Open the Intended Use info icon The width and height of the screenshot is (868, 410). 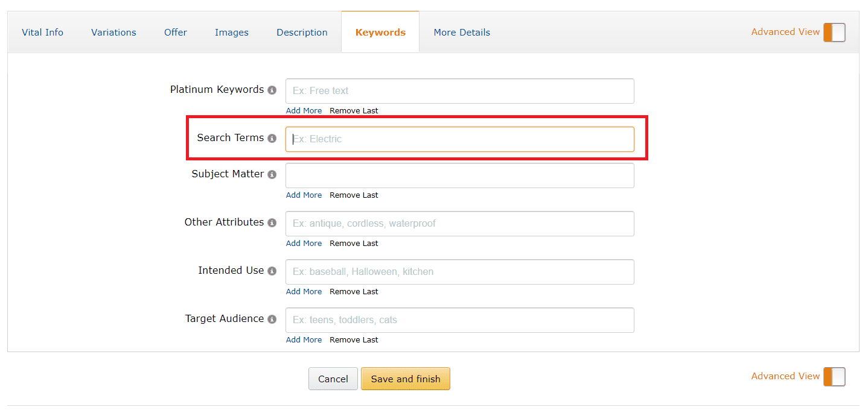pyautogui.click(x=272, y=271)
